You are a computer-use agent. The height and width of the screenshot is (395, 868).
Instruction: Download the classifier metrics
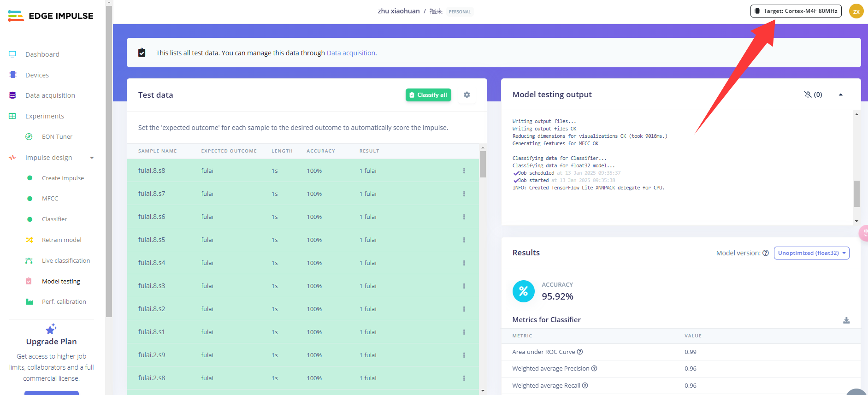[846, 320]
